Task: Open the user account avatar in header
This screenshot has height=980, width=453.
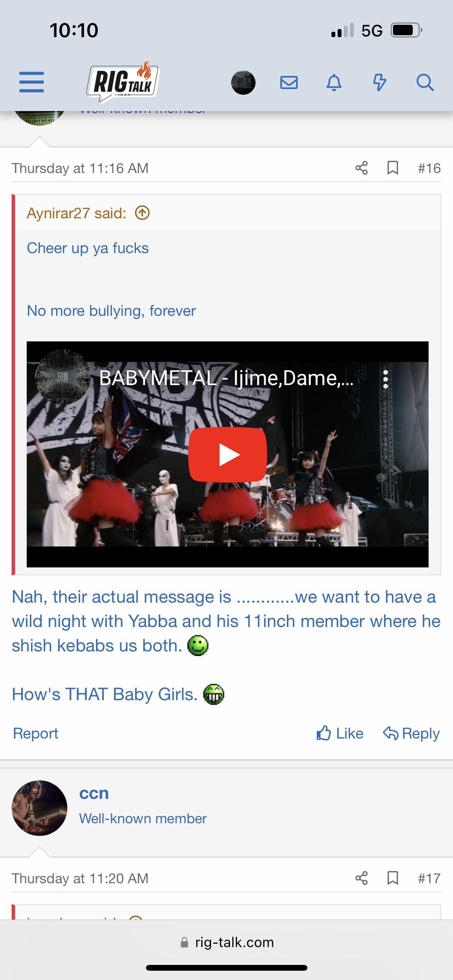Action: coord(243,82)
